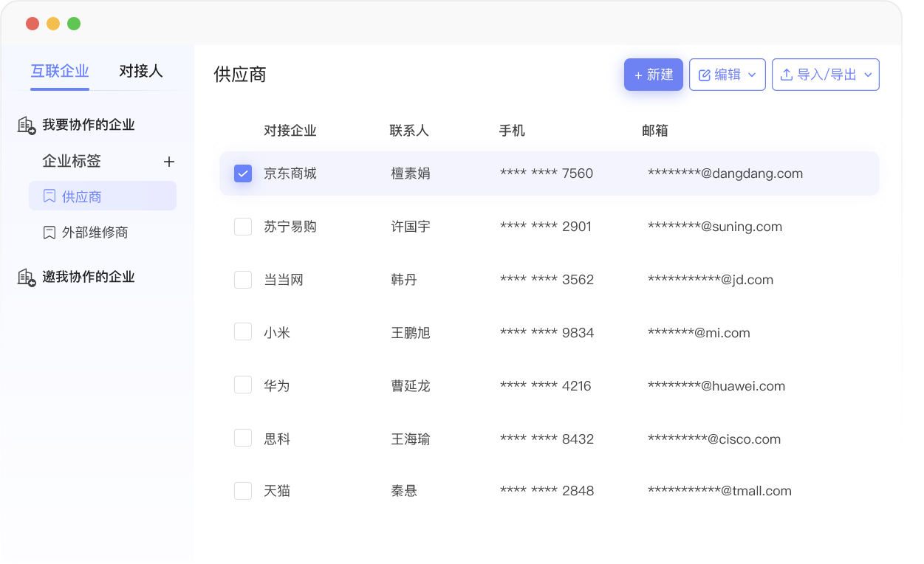Click contact name 秦悬
The width and height of the screenshot is (924, 564).
(404, 491)
